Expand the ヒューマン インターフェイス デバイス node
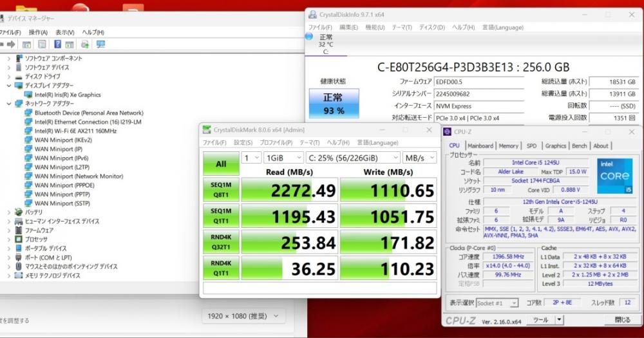 tap(9, 221)
